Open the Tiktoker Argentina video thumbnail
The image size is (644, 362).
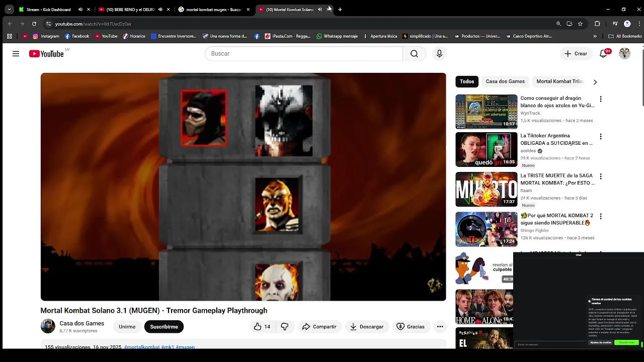coord(486,149)
